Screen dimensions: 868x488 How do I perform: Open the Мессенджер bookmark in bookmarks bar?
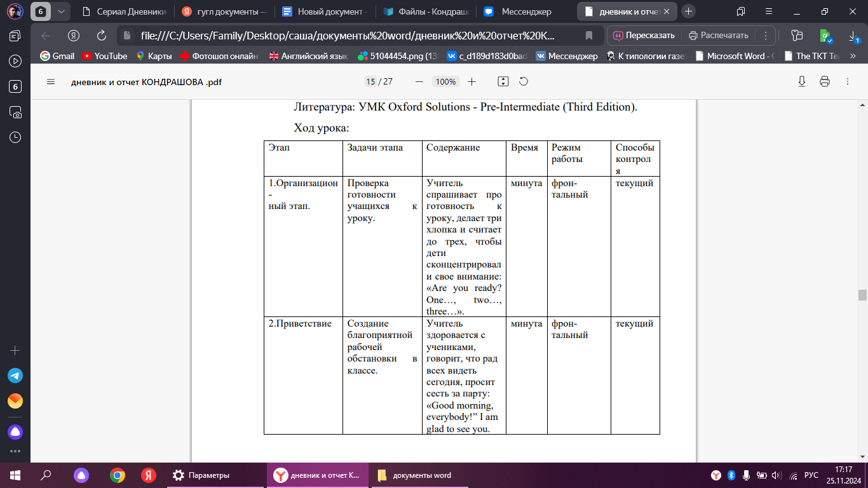click(567, 56)
